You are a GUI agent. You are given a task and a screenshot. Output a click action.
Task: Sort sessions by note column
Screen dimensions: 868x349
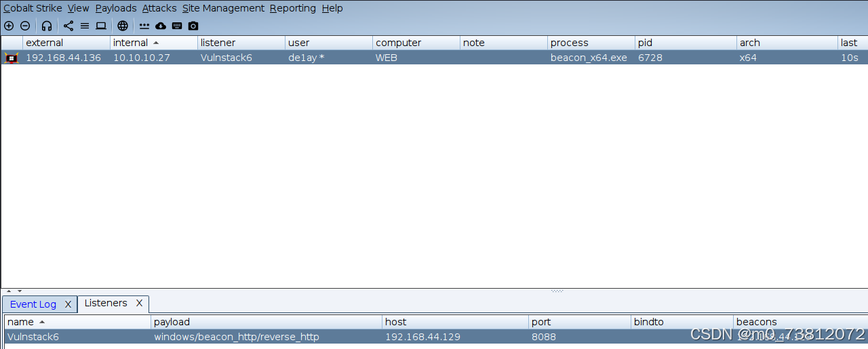(504, 43)
